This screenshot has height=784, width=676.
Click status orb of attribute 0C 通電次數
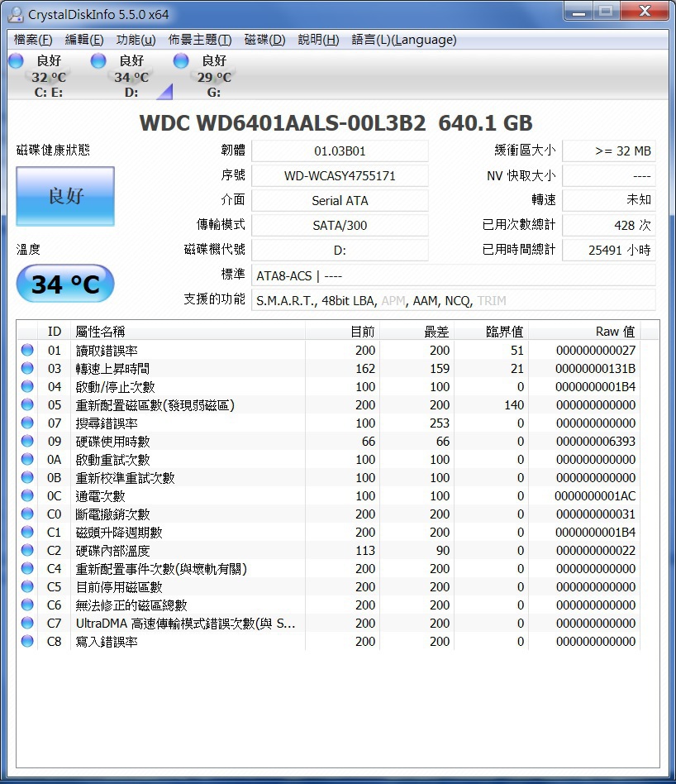(x=27, y=495)
